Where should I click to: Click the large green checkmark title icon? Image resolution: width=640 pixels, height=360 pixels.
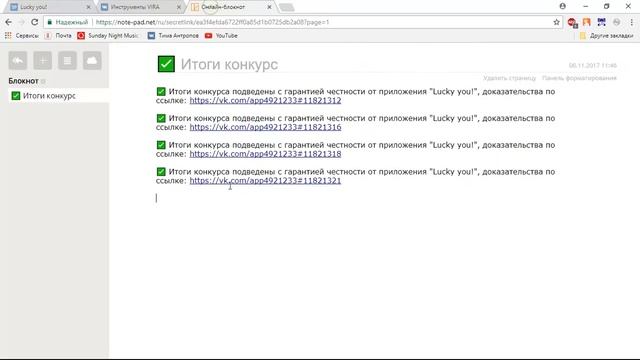166,64
